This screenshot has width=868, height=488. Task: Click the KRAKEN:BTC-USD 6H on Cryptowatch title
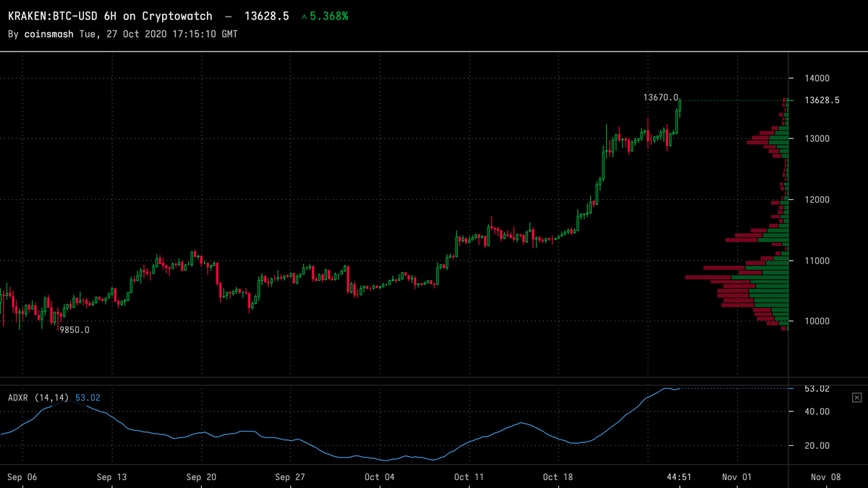pos(110,16)
